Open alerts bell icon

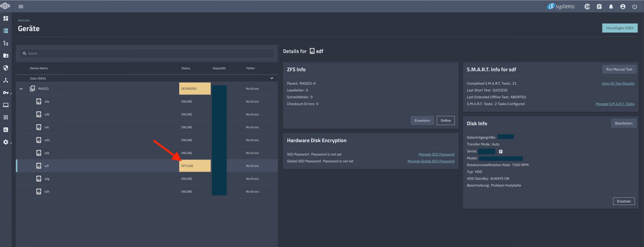click(611, 6)
